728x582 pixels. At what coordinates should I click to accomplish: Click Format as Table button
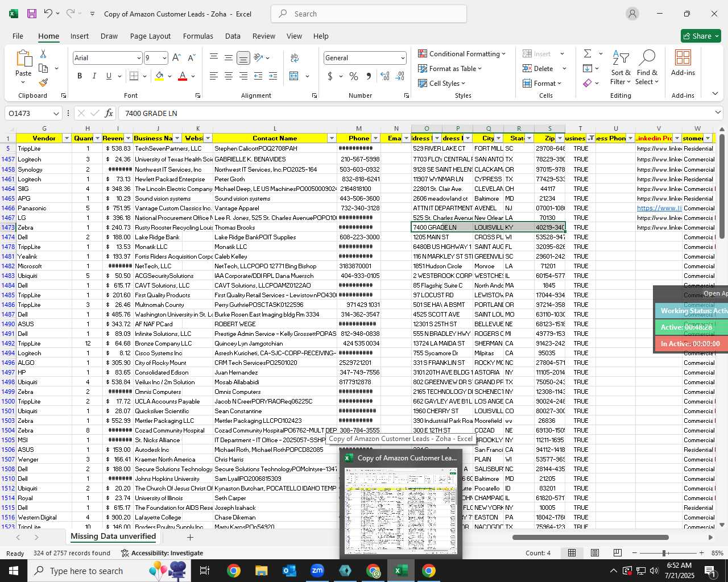[x=450, y=68]
